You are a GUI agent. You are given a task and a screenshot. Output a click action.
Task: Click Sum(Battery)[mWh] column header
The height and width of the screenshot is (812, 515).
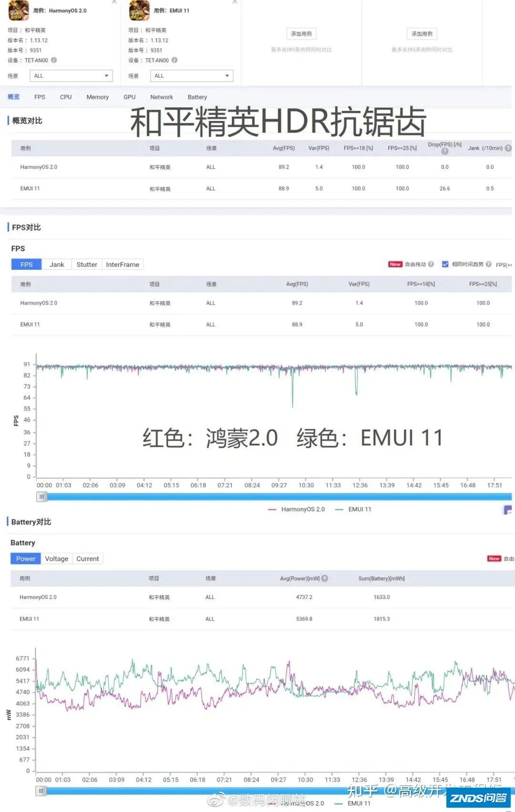coord(381,579)
